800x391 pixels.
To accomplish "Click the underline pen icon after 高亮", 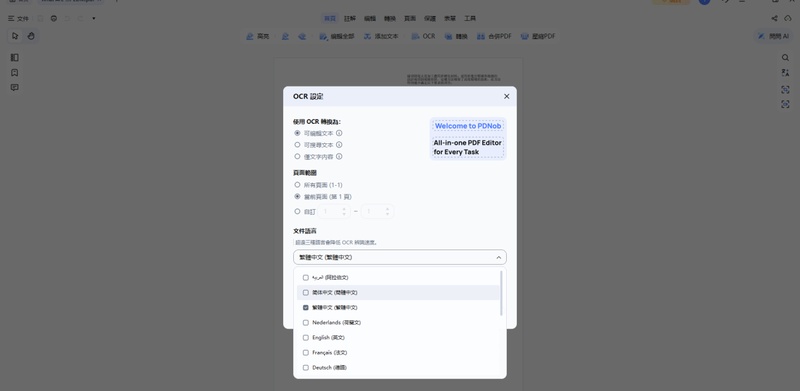I will click(285, 36).
